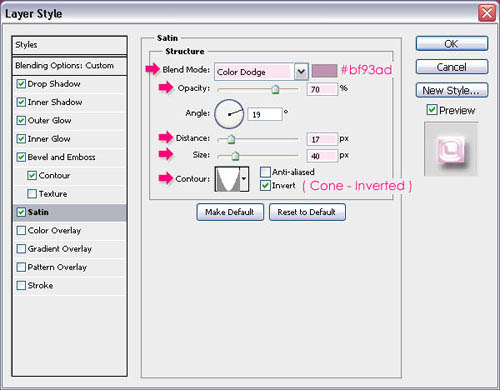This screenshot has height=390, width=500.
Task: Click the Satin contour curve thumbnail
Action: [x=228, y=179]
